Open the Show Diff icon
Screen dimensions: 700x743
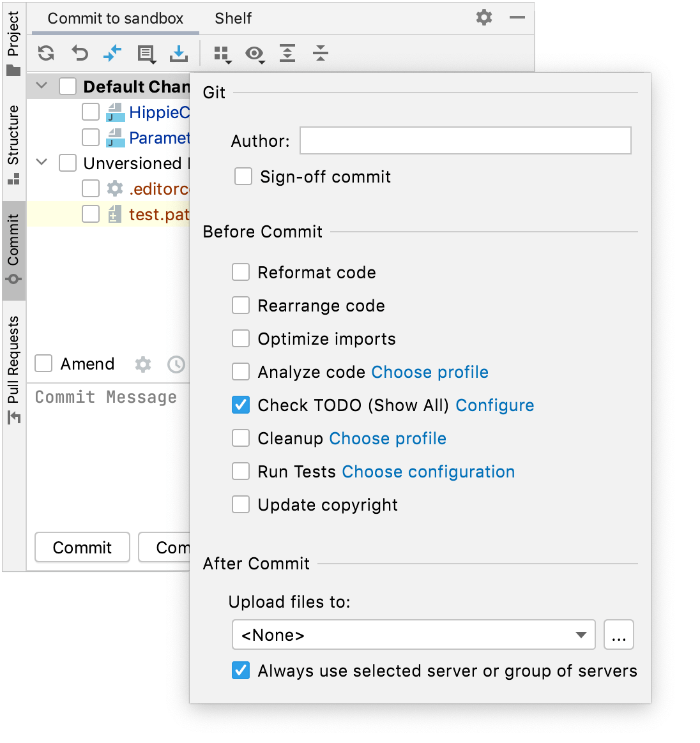coord(146,54)
